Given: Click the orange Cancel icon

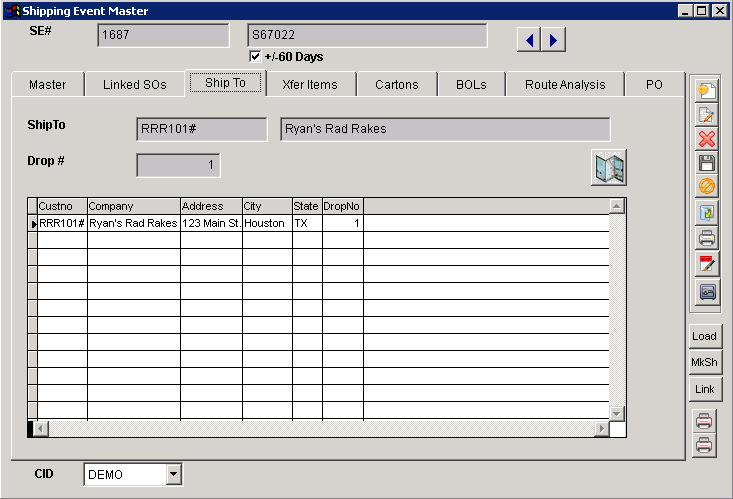Looking at the screenshot, I should click(706, 187).
